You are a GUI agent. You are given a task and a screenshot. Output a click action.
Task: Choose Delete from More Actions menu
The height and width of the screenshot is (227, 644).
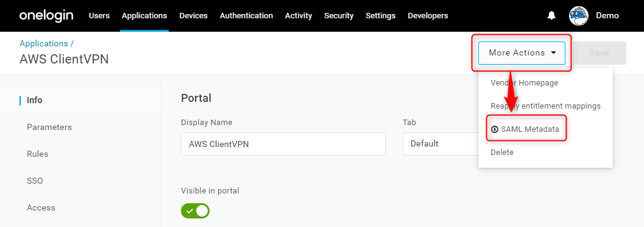tap(502, 152)
